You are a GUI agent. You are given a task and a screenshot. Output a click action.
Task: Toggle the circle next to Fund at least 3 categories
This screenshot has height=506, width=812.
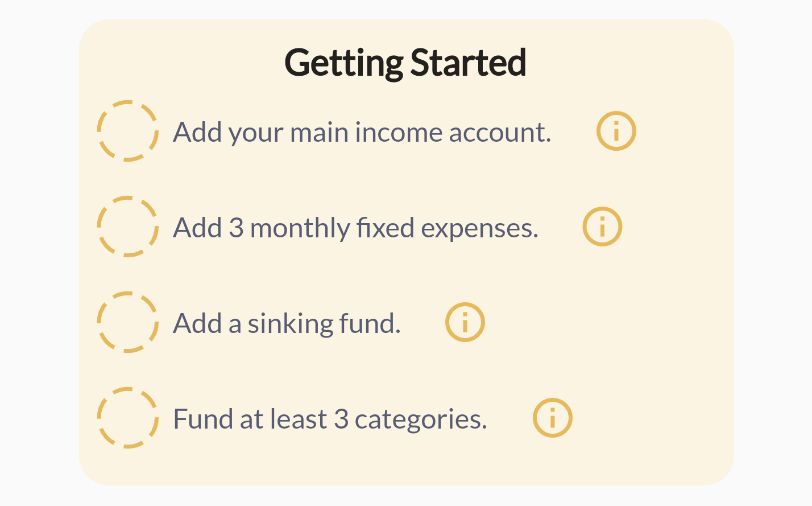[127, 418]
